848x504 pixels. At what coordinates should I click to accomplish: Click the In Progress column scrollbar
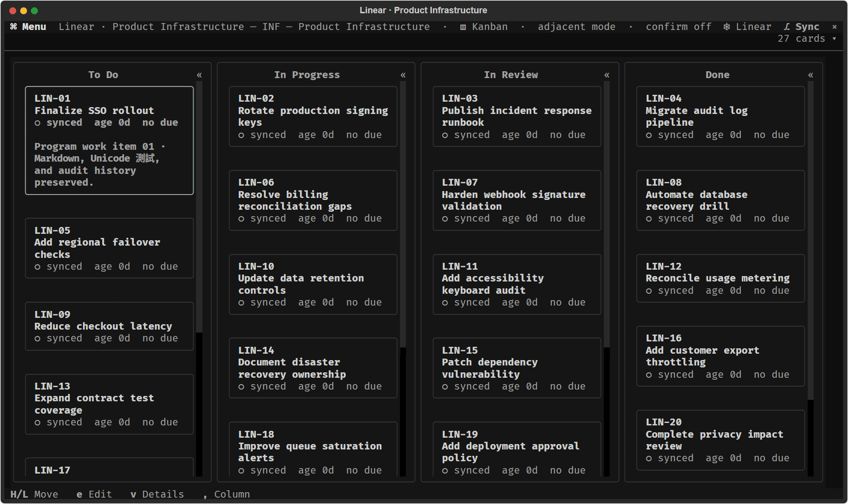(x=403, y=279)
